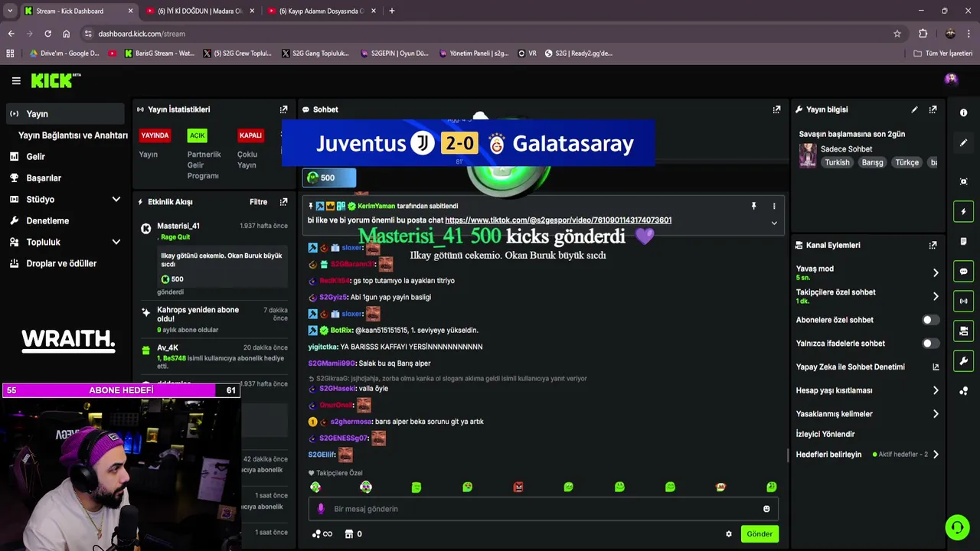Screen dimensions: 980x551
Task: Open Yavaş mod settings arrow
Action: point(936,273)
